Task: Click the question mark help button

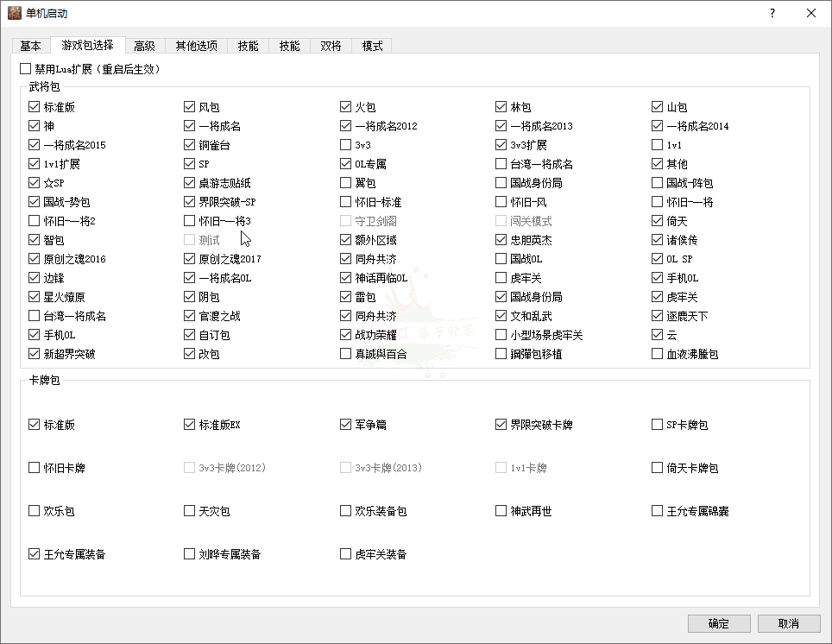Action: click(x=772, y=13)
